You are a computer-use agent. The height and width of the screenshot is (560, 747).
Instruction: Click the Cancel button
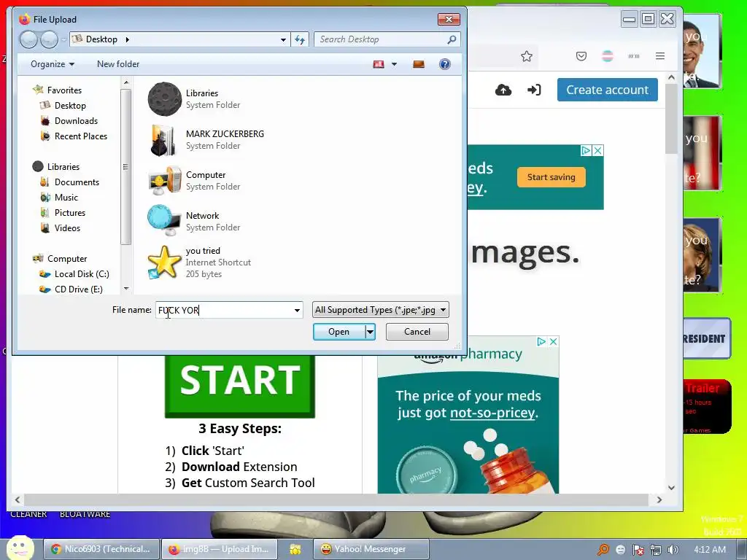(417, 332)
